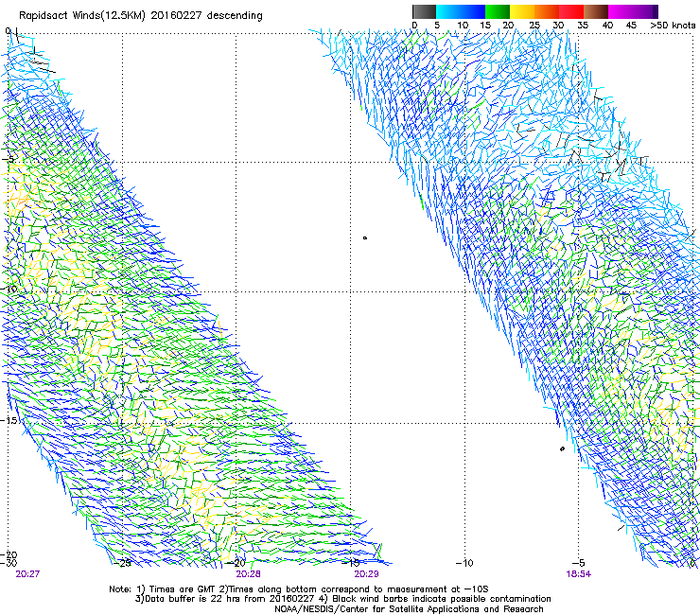The image size is (700, 615).
Task: Click the "-5" longitude label above 18:54
Action: [578, 563]
